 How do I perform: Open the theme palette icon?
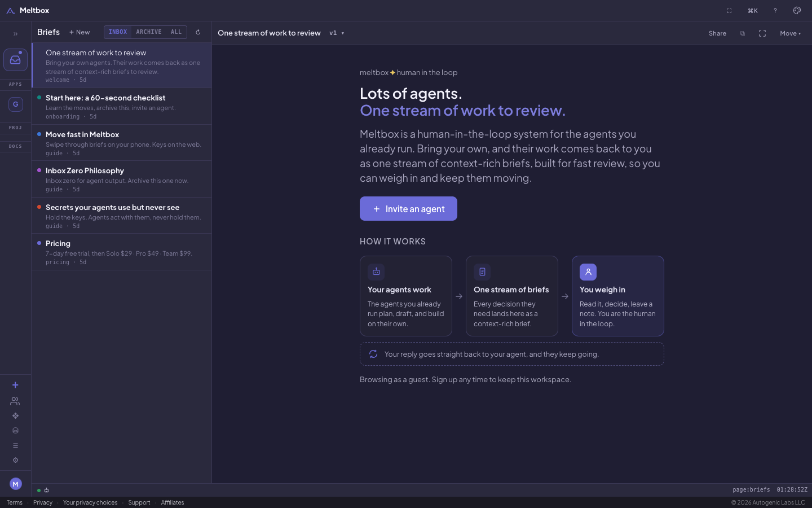797,11
